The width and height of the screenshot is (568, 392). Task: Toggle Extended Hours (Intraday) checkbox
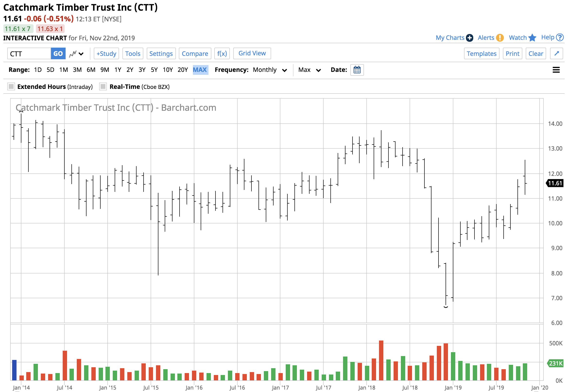click(11, 86)
